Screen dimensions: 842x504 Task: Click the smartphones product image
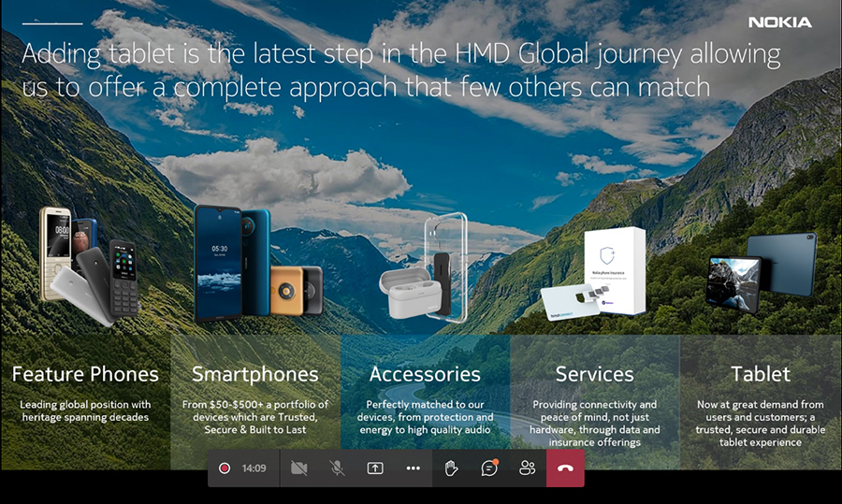(x=258, y=263)
